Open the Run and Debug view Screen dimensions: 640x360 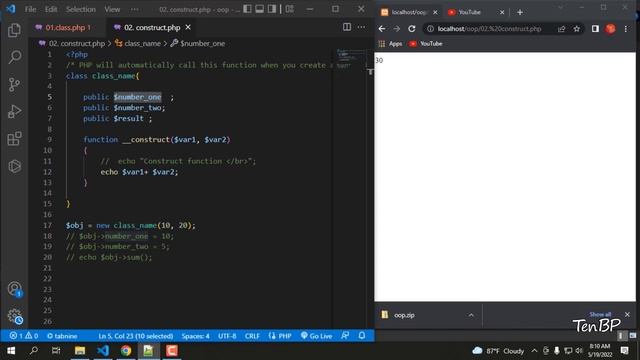click(x=14, y=111)
